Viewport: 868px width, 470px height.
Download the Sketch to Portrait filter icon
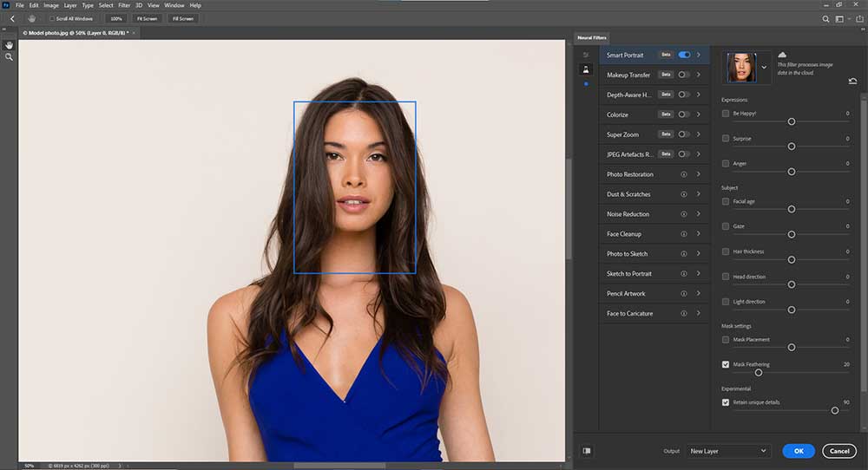pos(684,274)
